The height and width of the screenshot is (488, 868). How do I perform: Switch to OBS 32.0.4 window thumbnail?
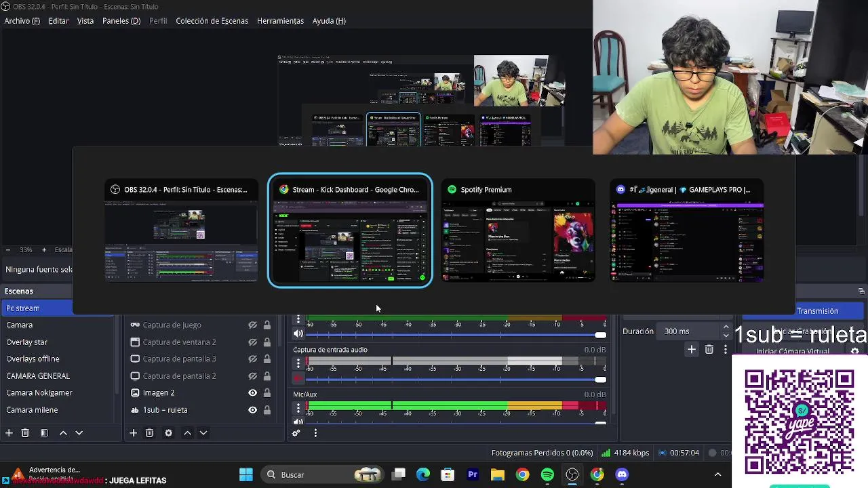(181, 231)
